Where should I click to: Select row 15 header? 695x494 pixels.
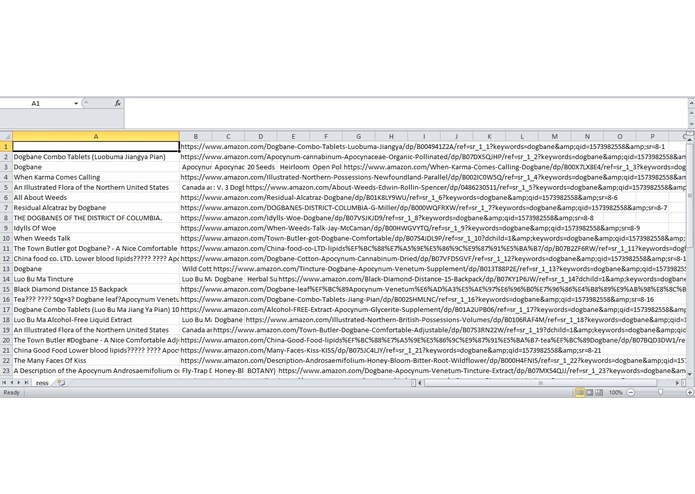click(x=6, y=289)
